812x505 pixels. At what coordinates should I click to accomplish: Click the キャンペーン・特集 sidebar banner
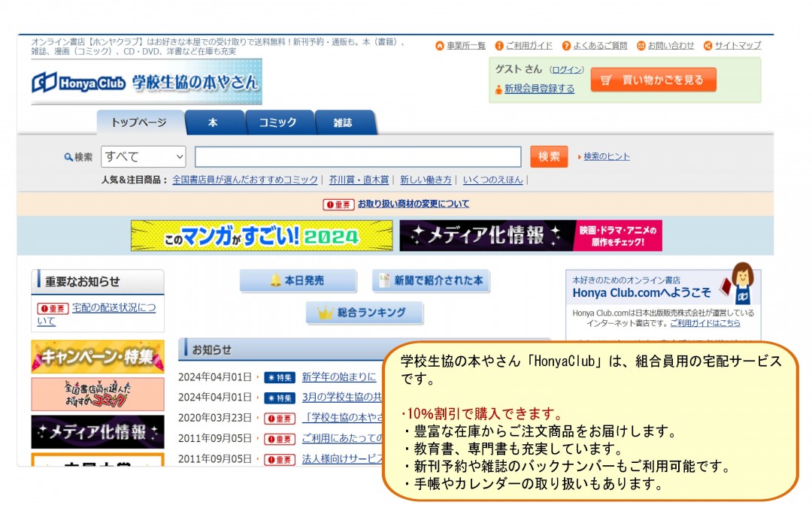[97, 356]
